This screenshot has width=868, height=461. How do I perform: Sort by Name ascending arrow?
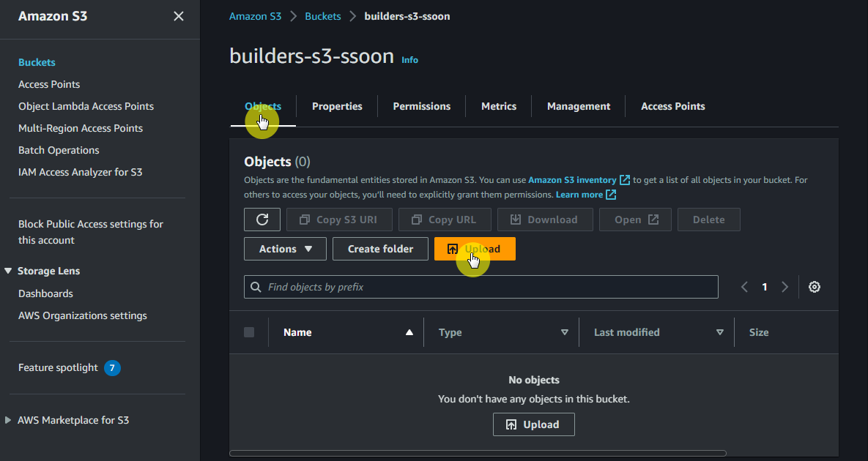(x=409, y=332)
